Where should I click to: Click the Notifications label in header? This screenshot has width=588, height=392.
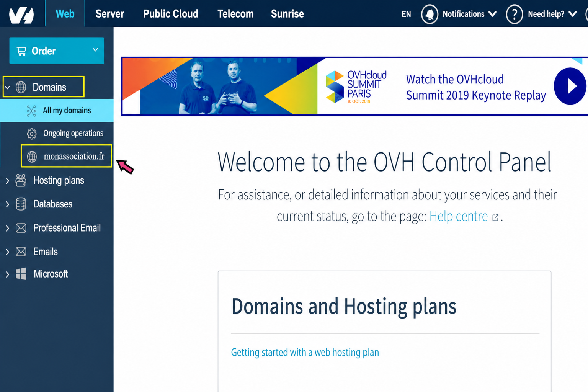point(464,14)
